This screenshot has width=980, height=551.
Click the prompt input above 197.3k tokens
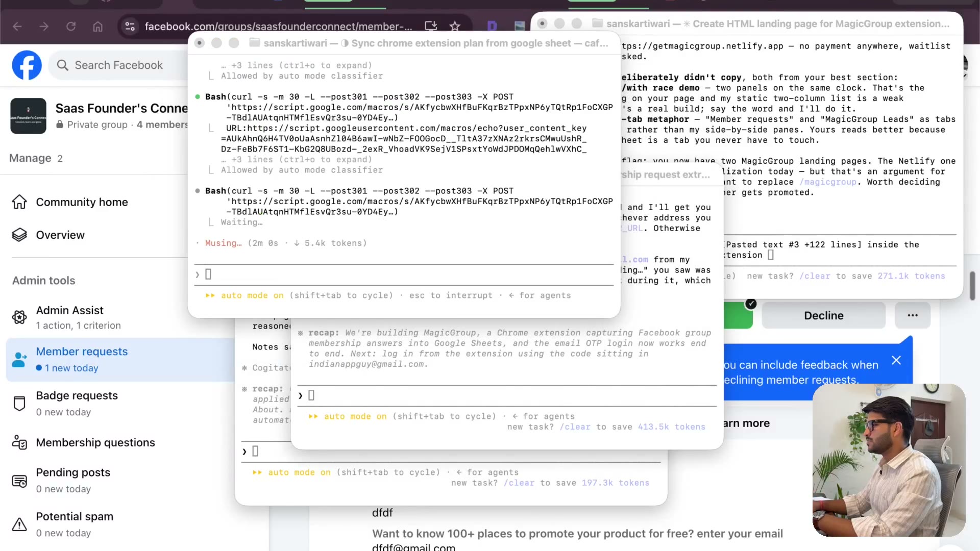coord(451,452)
